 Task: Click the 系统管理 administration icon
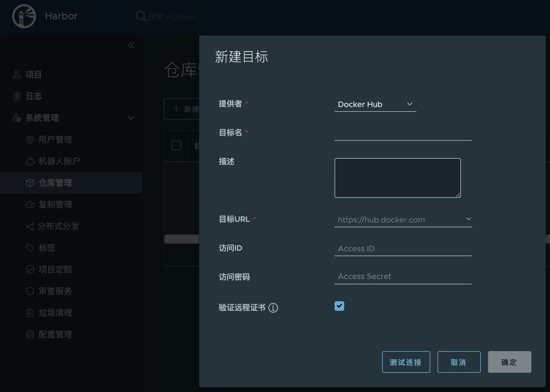click(x=17, y=118)
